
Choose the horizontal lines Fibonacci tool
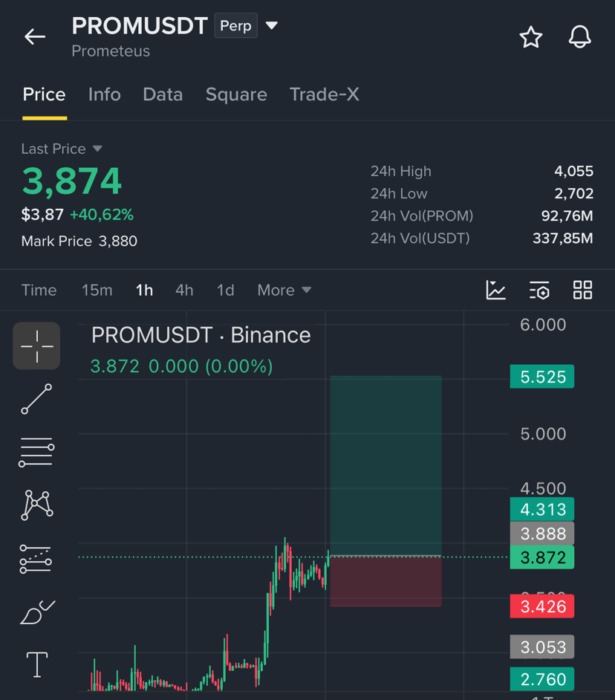click(x=36, y=452)
